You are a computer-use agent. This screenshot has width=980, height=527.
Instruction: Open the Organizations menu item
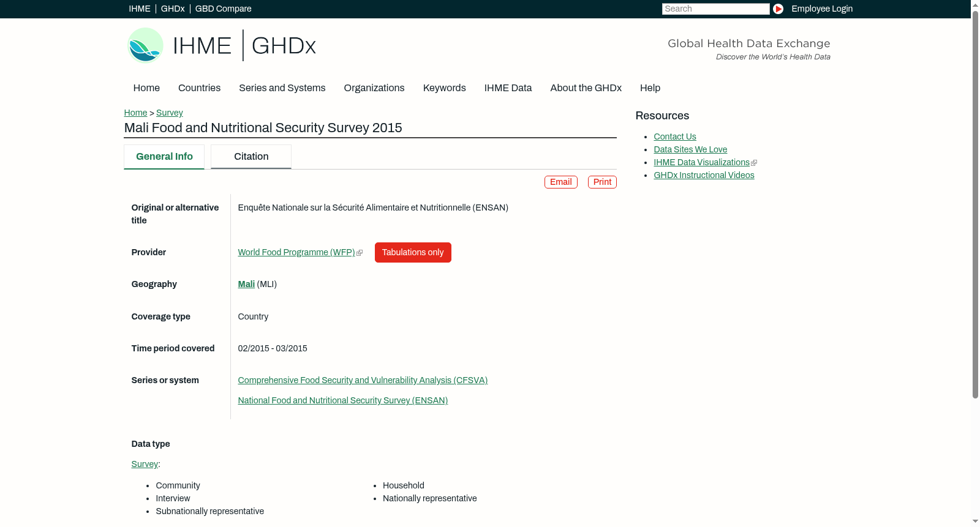pos(374,88)
